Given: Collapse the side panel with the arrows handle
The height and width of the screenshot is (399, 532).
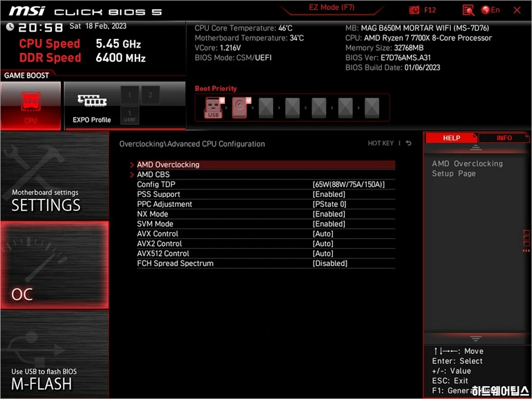Looking at the screenshot, I should coord(526,251).
